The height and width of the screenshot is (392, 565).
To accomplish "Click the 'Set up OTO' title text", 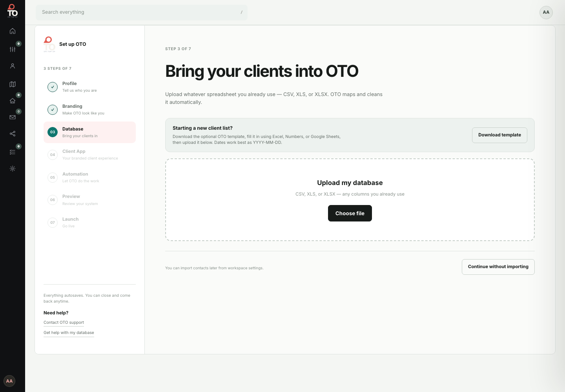I will [73, 44].
